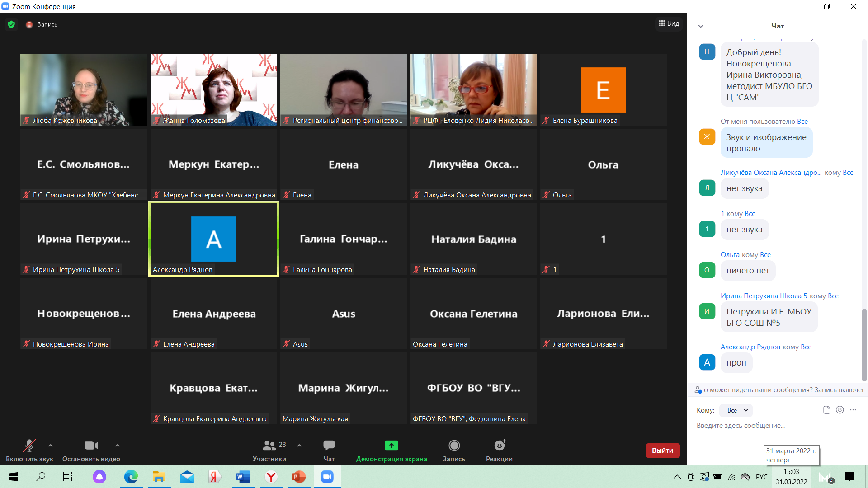Collapse the chat panel chevron
Viewport: 868px width, 488px height.
click(x=701, y=26)
